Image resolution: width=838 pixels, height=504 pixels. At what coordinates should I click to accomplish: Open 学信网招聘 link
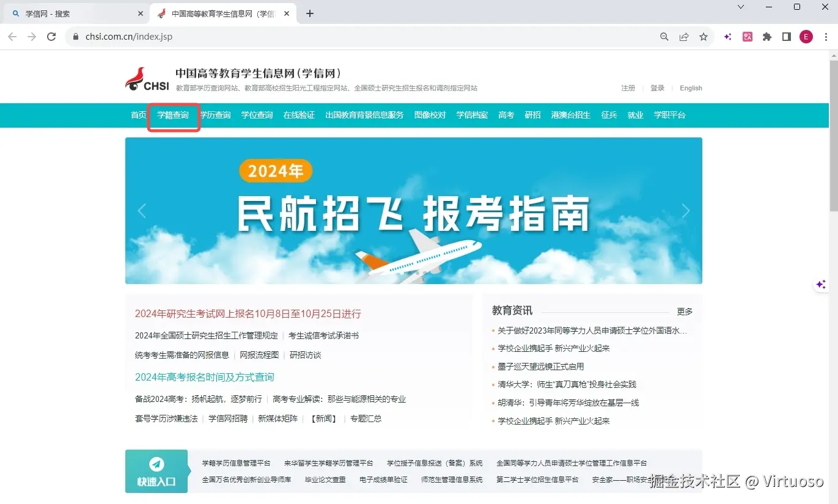[228, 419]
